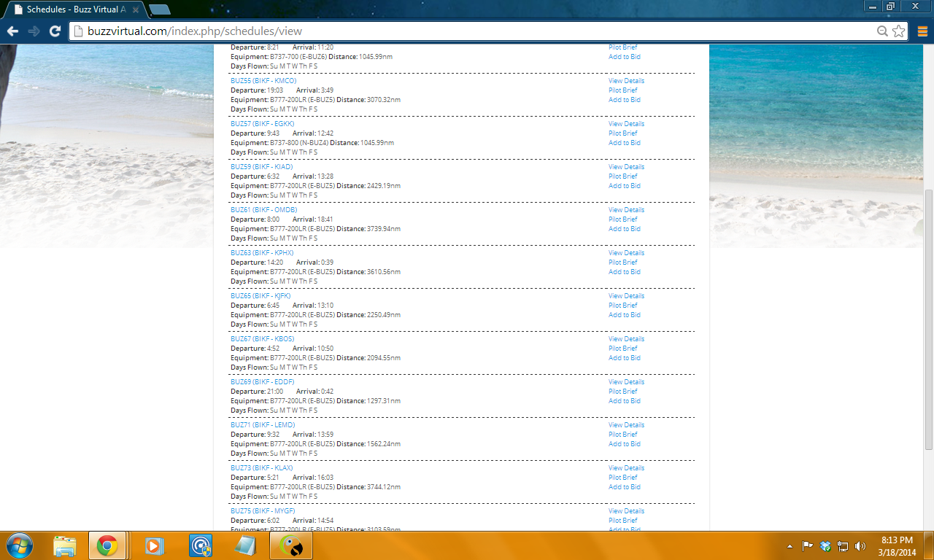Open Pilot Brief for flight BUZ69
The width and height of the screenshot is (934, 560).
(623, 392)
